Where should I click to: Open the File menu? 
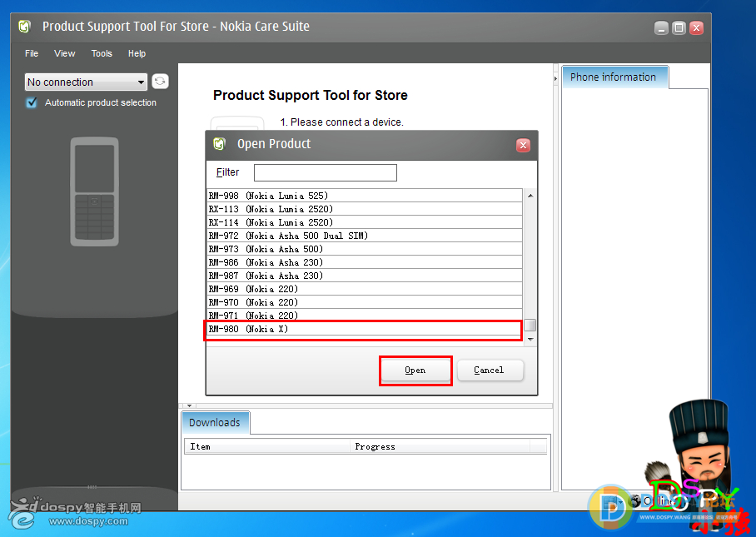pyautogui.click(x=32, y=53)
